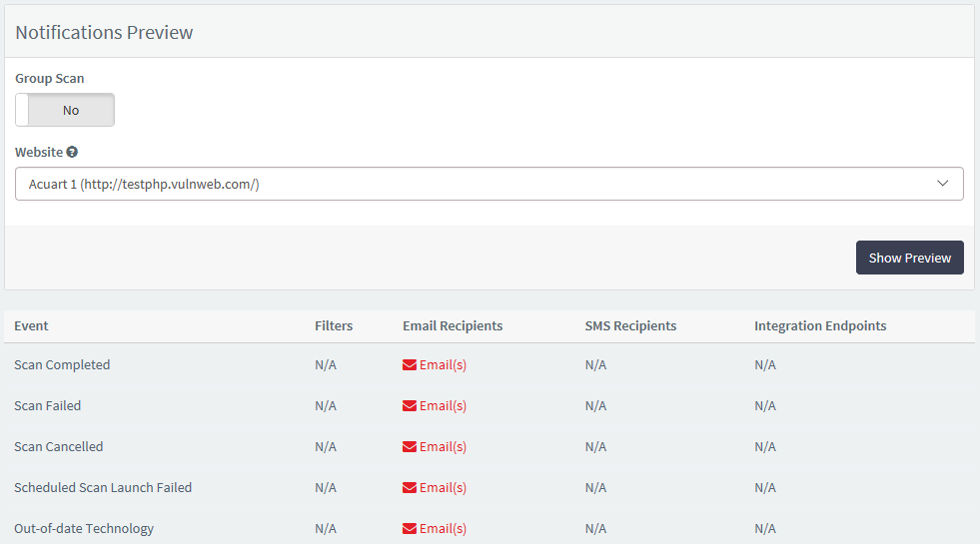This screenshot has height=544, width=980.
Task: Select the Scan Cancelled event text
Action: [x=59, y=446]
